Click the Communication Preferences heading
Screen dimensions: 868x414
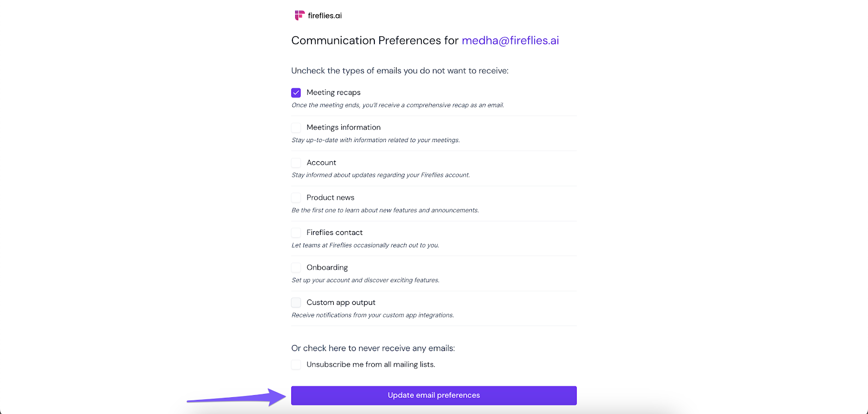[x=374, y=41]
